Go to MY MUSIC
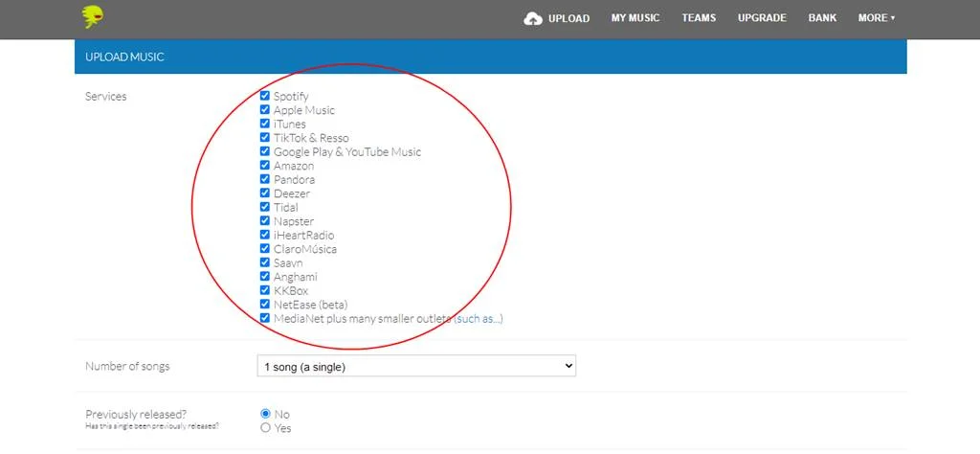The image size is (980, 454). [635, 18]
